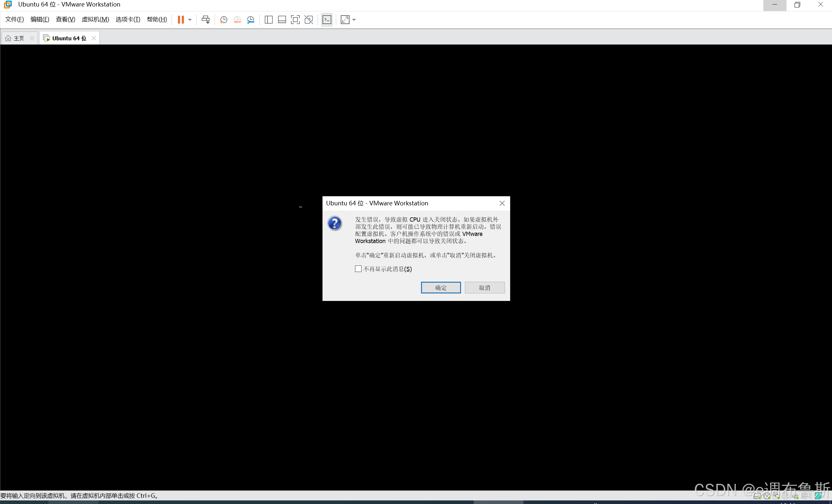832x504 pixels.
Task: Toggle the thumbnail bar panel icon
Action: point(282,19)
